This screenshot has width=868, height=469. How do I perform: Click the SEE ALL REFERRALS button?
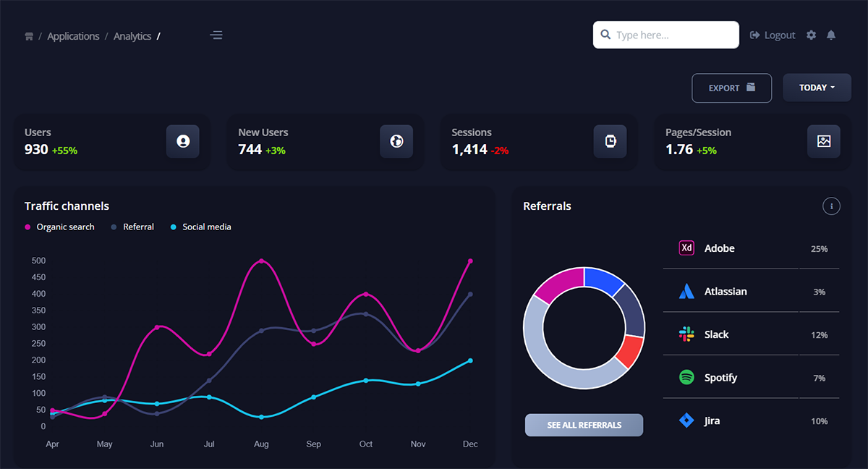point(584,425)
